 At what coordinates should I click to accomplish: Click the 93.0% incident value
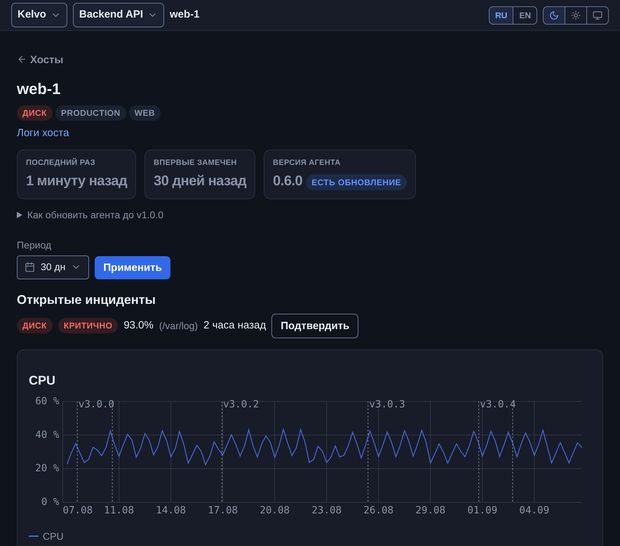[x=138, y=325]
